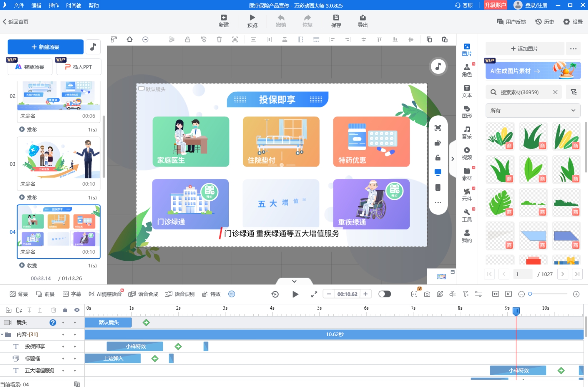
Task: Collapse the 内容-[31] layer group
Action: click(x=2, y=335)
